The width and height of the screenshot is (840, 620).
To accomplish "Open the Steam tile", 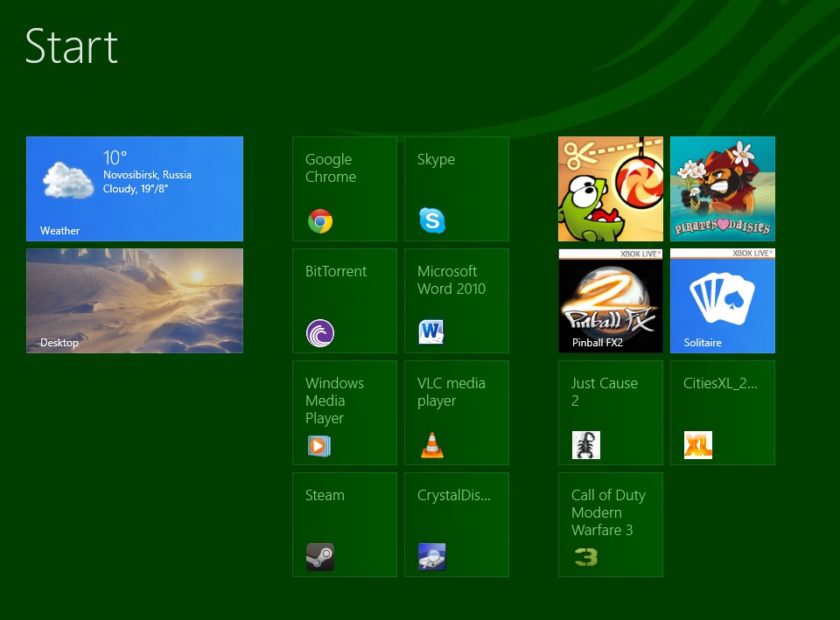I will (x=344, y=525).
